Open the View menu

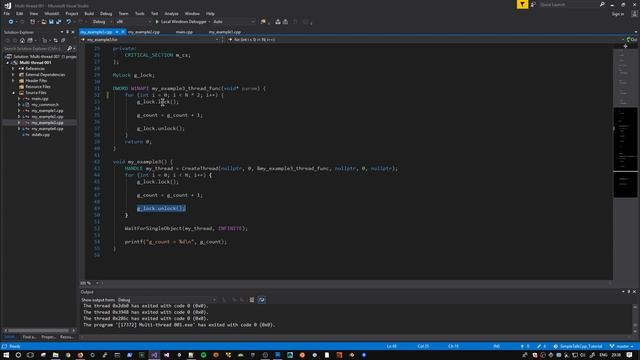coord(33,13)
